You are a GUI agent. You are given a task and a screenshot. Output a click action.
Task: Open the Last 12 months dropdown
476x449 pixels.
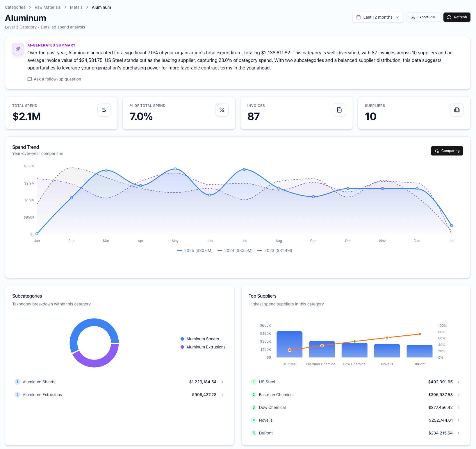377,17
